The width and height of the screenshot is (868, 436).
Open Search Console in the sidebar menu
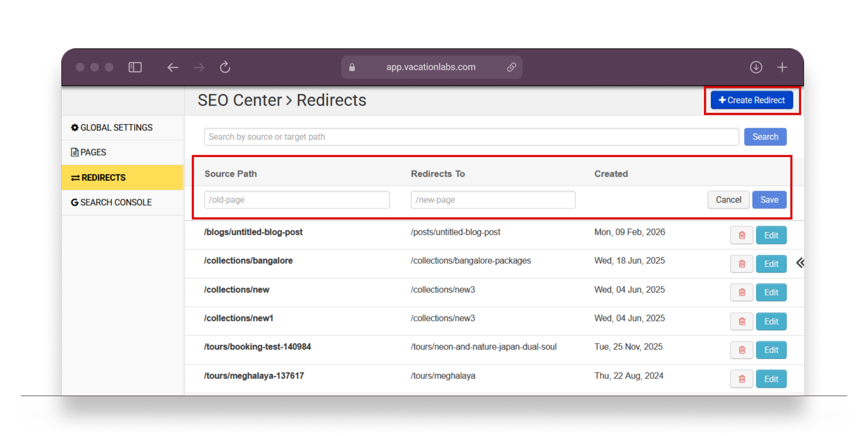pyautogui.click(x=111, y=202)
